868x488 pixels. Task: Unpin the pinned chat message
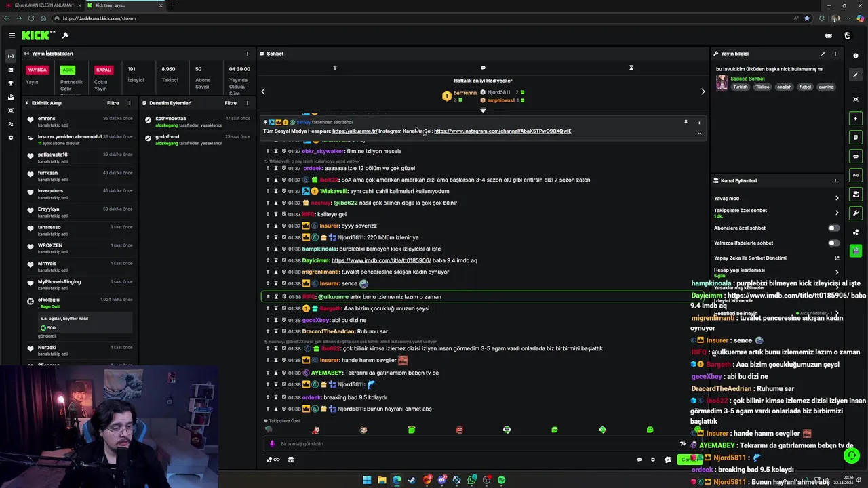[686, 123]
